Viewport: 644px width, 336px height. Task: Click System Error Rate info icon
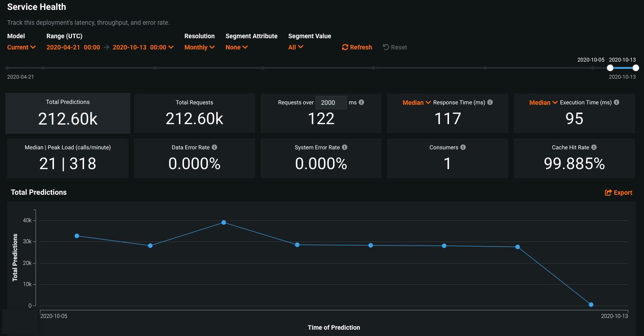344,148
